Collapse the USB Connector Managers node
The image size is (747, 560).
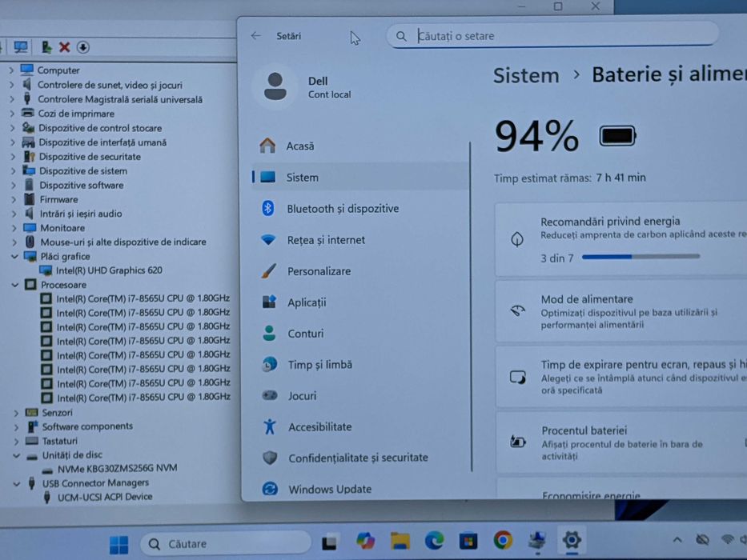(16, 483)
